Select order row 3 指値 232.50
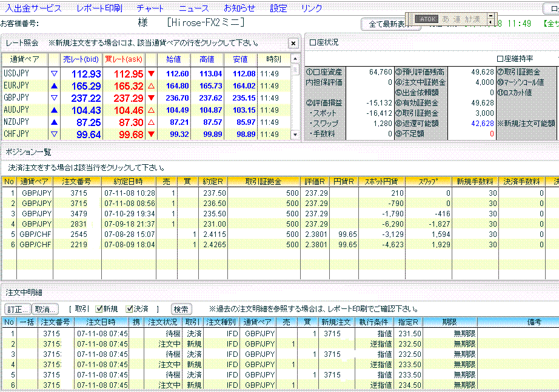This screenshot has width=559, height=392. click(280, 354)
